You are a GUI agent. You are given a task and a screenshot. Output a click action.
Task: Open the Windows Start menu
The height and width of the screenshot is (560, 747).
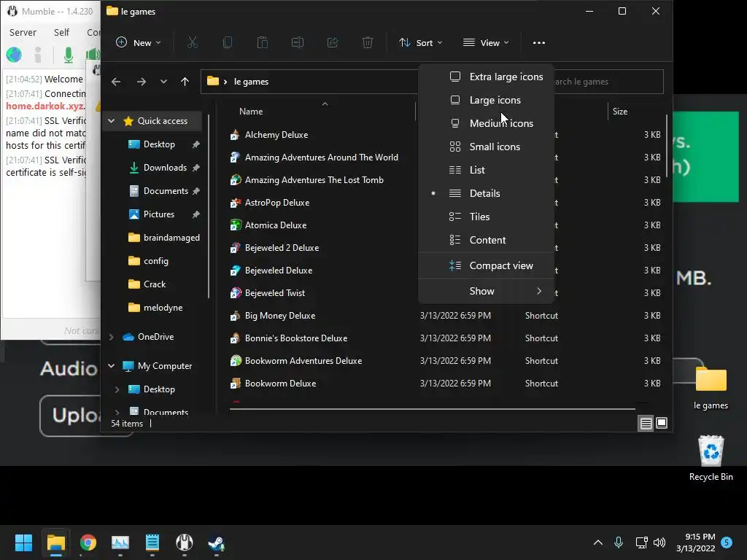tap(23, 542)
